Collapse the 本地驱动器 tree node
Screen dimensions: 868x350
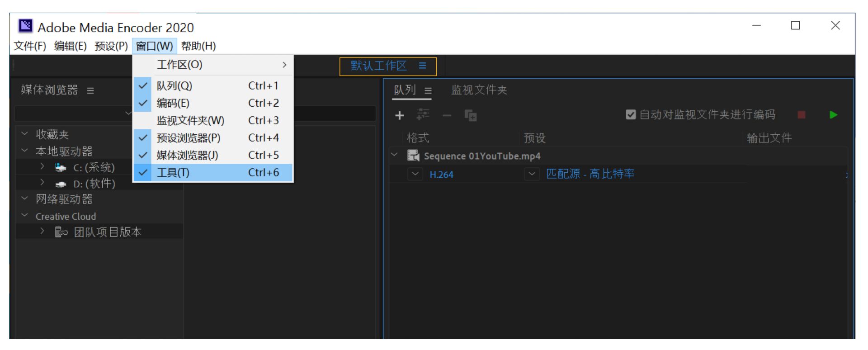point(25,151)
